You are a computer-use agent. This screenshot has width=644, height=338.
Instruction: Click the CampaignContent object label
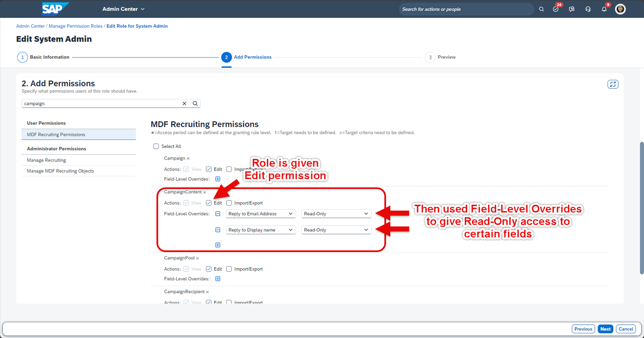click(x=183, y=192)
